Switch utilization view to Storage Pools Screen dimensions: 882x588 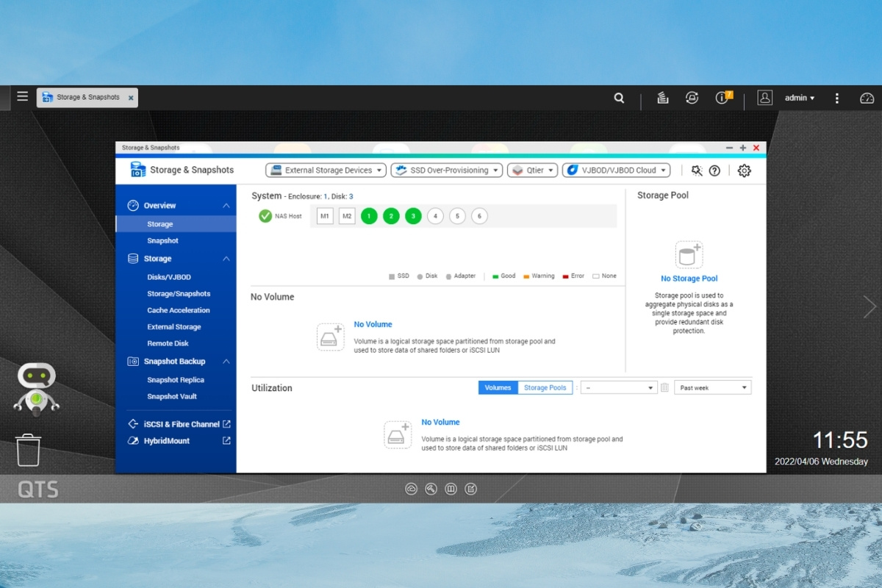pos(545,387)
